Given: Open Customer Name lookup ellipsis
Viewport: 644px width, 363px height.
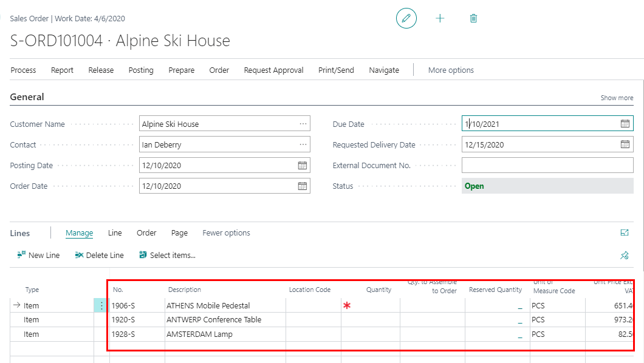Looking at the screenshot, I should coord(303,123).
